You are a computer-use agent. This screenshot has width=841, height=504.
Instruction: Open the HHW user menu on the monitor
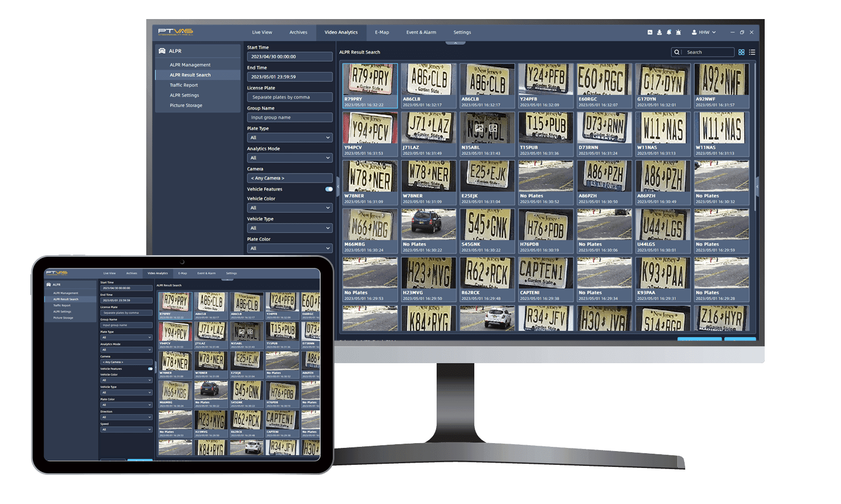704,32
